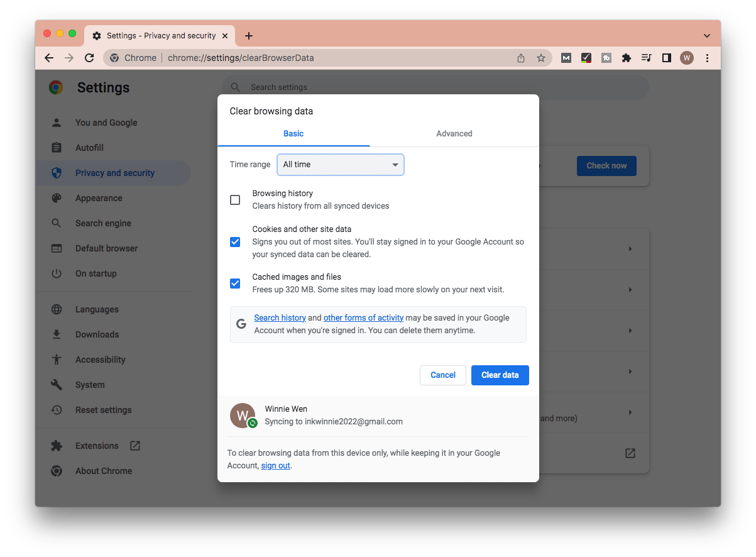Uncheck Cookies and other site data

coord(235,242)
